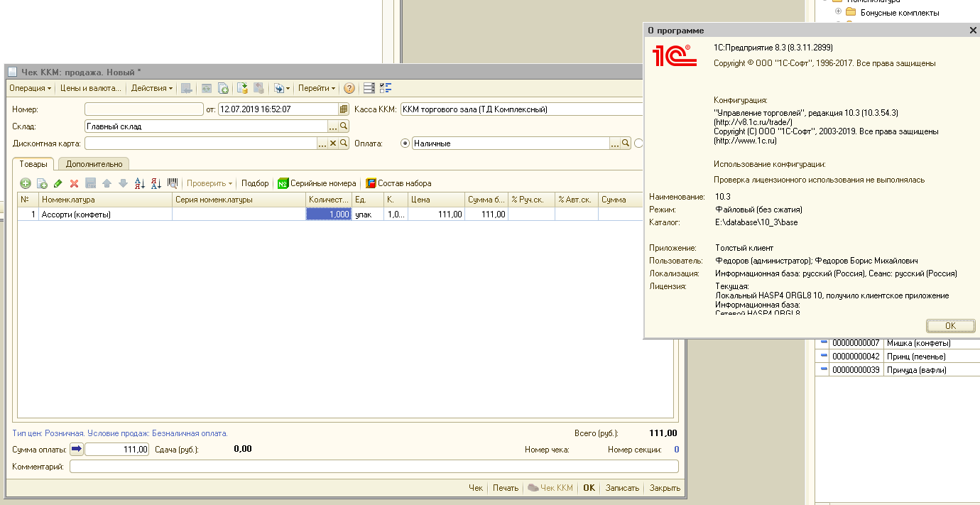This screenshot has height=505, width=980.
Task: Open the Дисконтная карта selection ellipsis button
Action: point(322,143)
